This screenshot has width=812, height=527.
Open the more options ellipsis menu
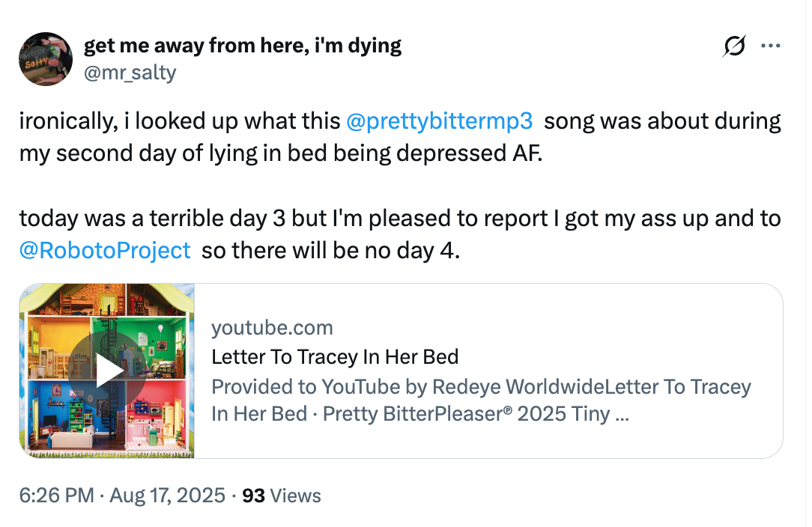pyautogui.click(x=770, y=46)
